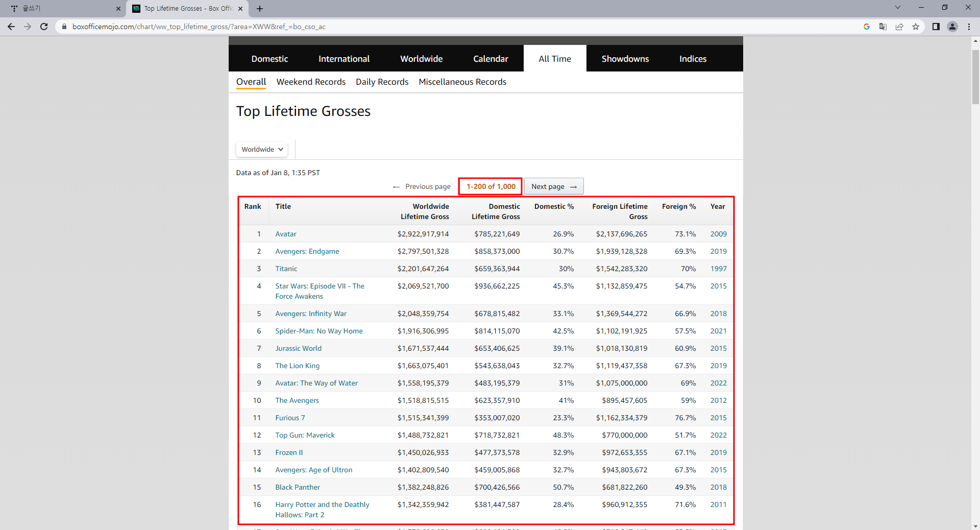
Task: Open the Calendar menu tab
Action: pos(491,59)
